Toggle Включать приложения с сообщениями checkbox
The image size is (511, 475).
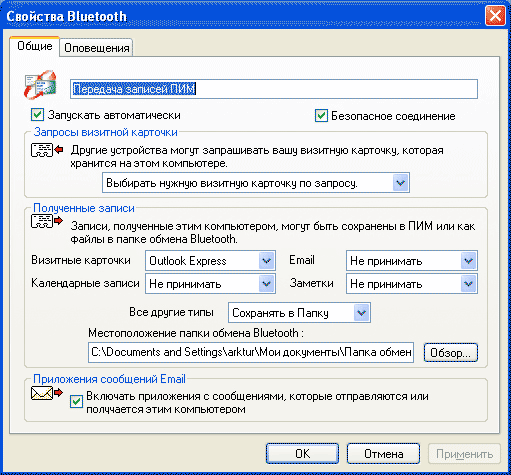click(76, 401)
